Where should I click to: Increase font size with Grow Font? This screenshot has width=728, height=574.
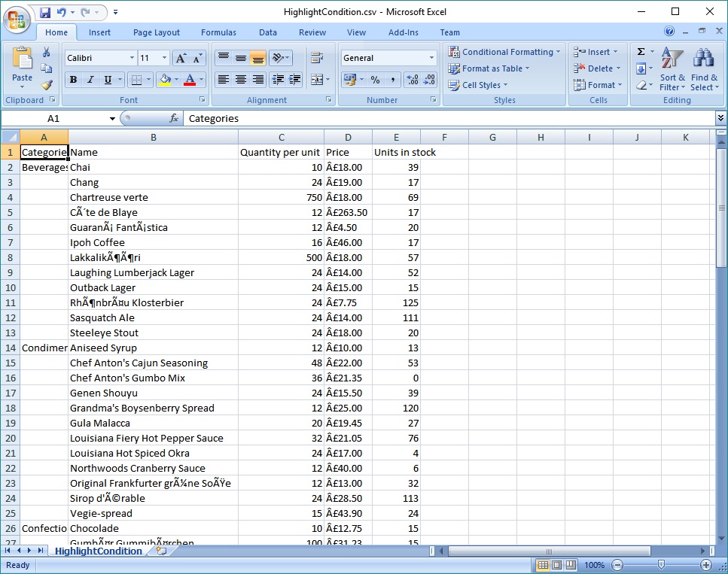click(180, 58)
